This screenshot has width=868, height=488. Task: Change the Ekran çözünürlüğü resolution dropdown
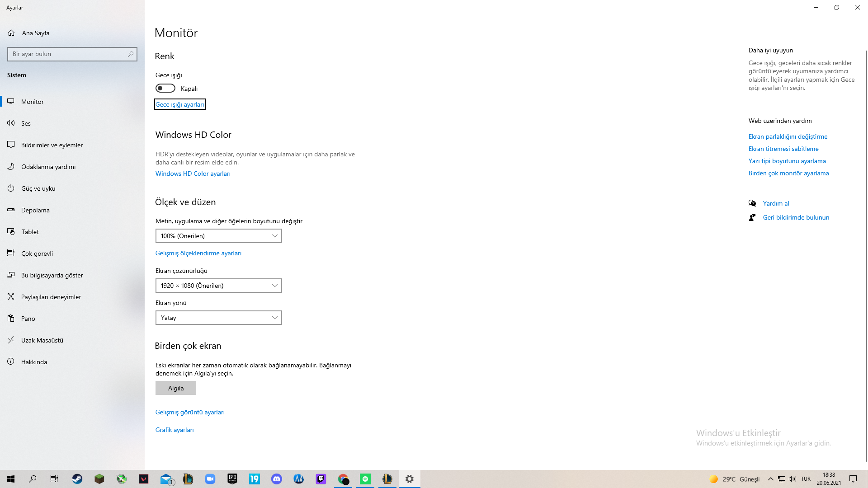click(218, 285)
